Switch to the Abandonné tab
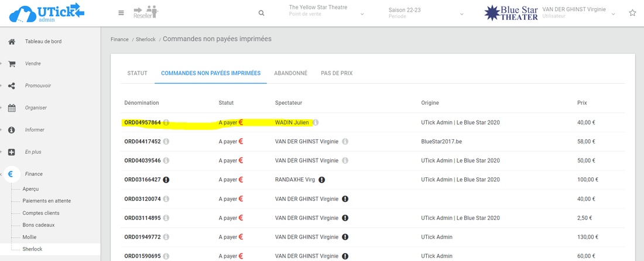Screen dimensions: 644x261 click(290, 73)
